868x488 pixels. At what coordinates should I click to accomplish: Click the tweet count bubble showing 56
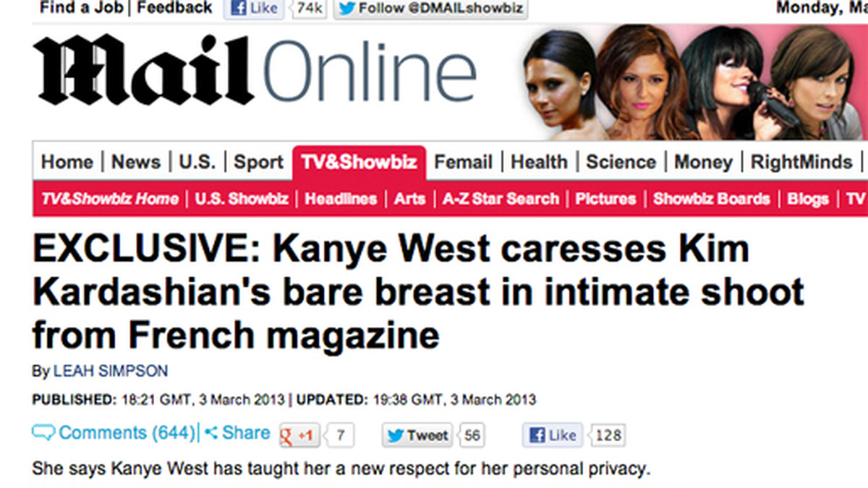pos(472,435)
